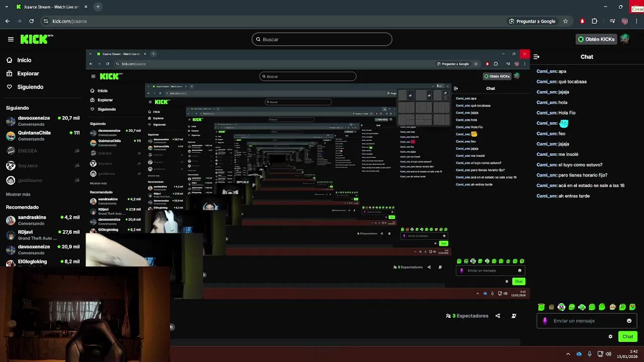Viewport: 644px width, 362px height.
Task: Click the Chrome extensions puzzle icon
Action: tap(594, 21)
